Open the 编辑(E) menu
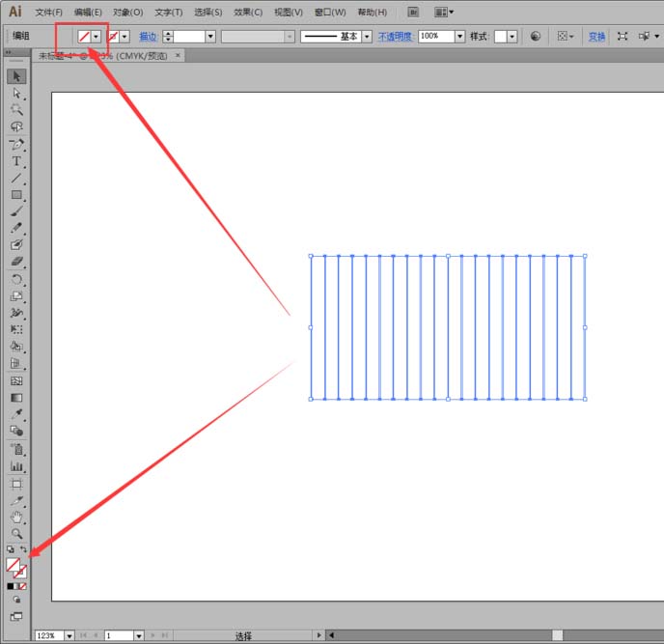The width and height of the screenshot is (664, 644). [x=88, y=13]
